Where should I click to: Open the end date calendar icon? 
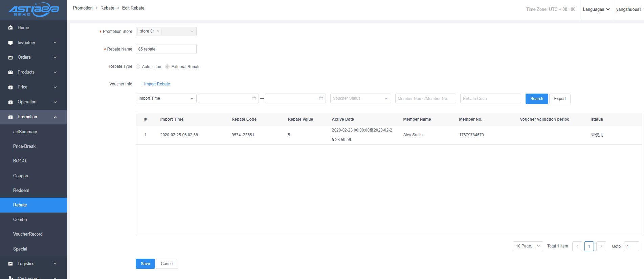tap(321, 98)
